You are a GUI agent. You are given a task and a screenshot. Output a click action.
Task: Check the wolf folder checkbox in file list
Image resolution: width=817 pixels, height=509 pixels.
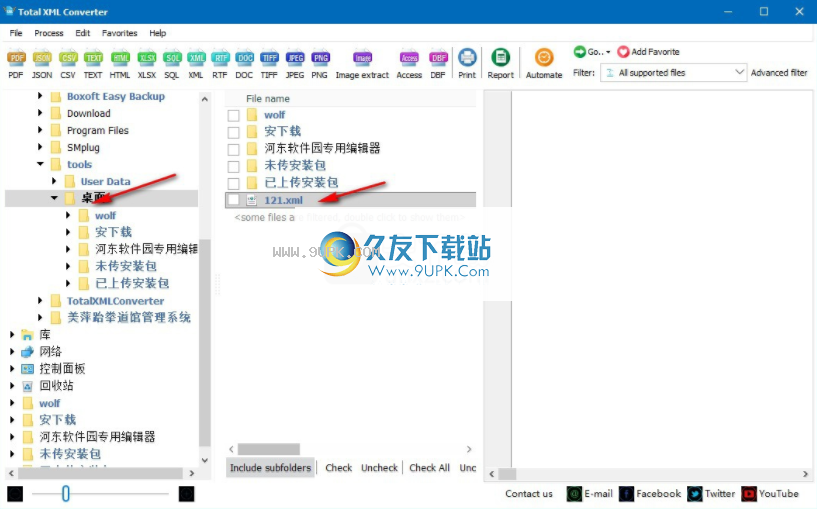[233, 116]
